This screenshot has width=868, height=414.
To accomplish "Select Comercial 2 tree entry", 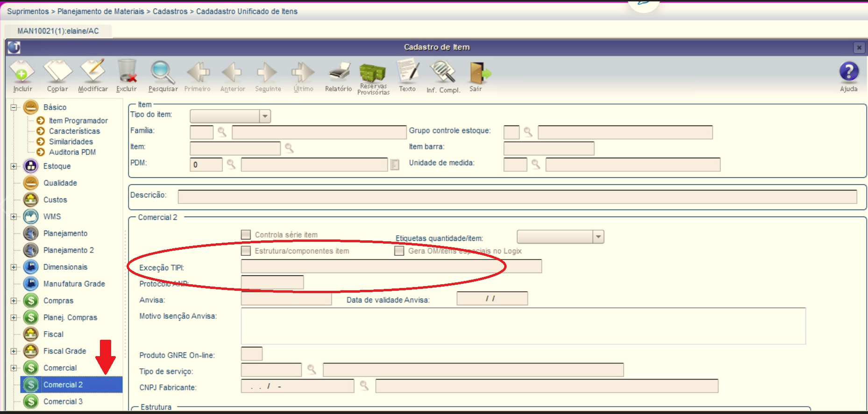I will coord(71,385).
